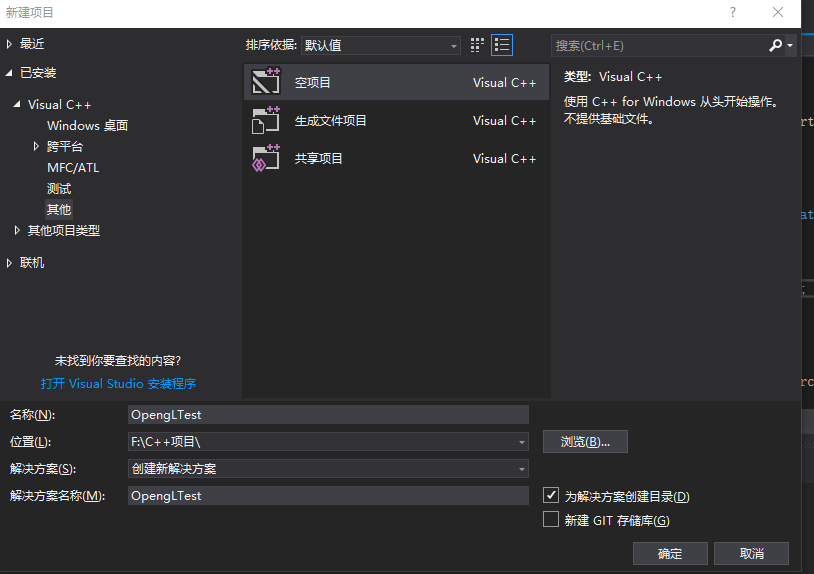Open the 排序依据 默认值 dropdown
814x574 pixels.
click(381, 46)
